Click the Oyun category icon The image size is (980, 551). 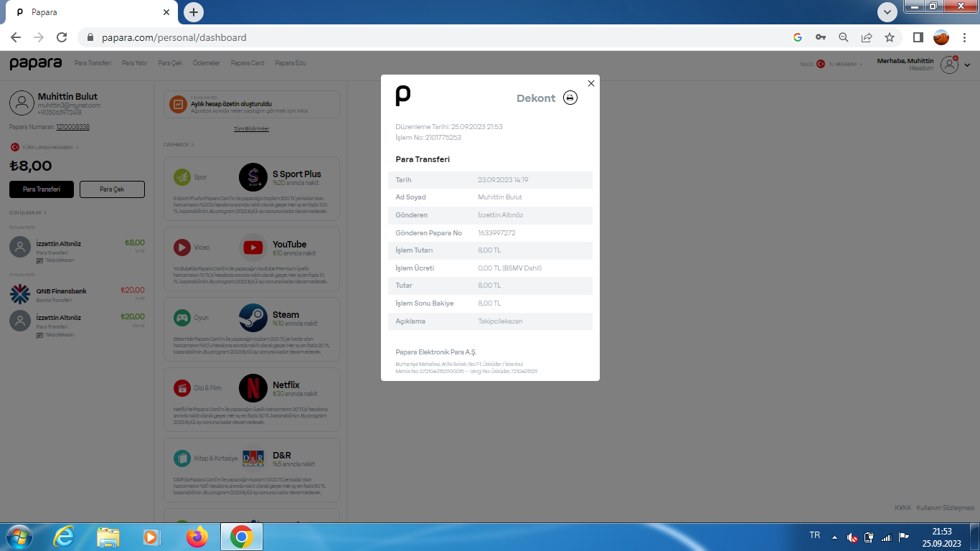(182, 318)
